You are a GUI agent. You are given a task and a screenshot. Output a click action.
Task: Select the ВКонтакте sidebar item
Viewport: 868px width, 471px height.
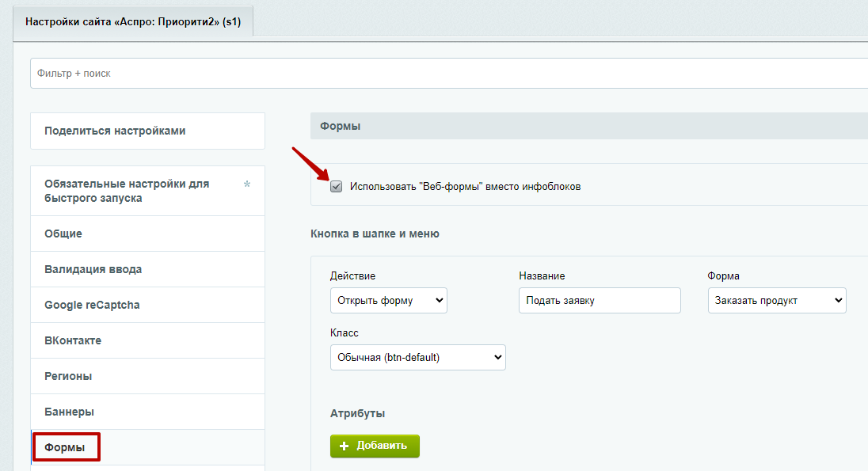click(148, 340)
